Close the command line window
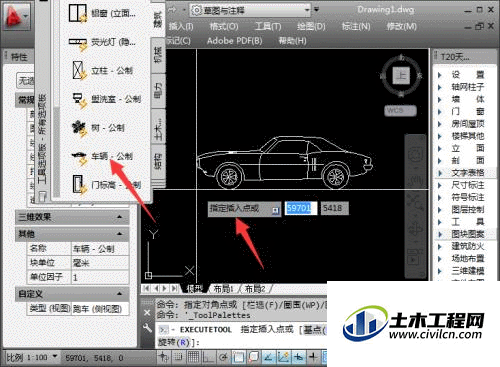 147,313
